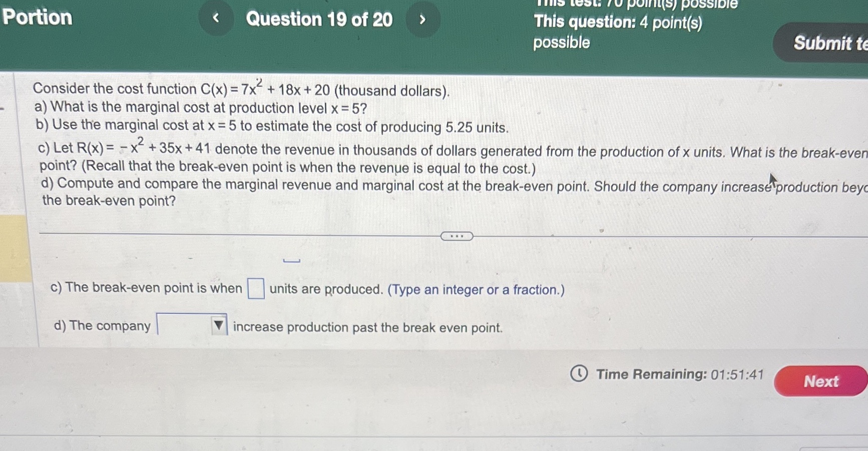
Task: Collapse the question panel via the divider control
Action: 457,235
